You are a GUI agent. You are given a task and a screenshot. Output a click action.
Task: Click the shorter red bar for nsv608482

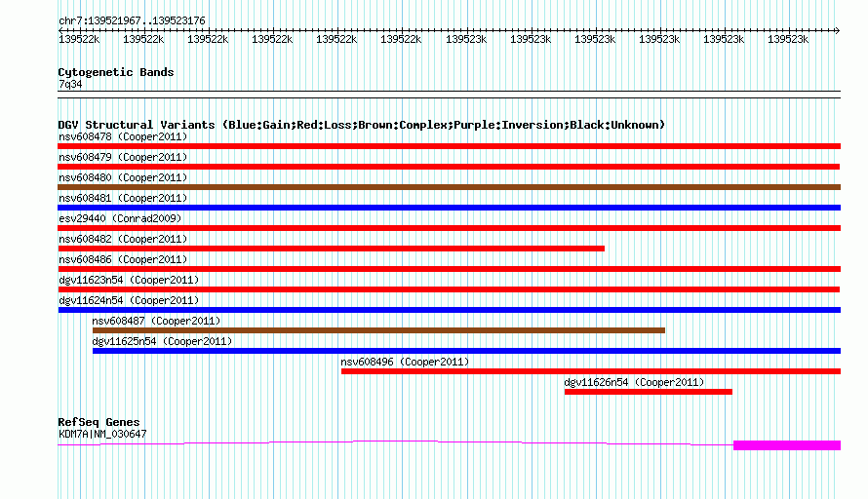pos(331,249)
